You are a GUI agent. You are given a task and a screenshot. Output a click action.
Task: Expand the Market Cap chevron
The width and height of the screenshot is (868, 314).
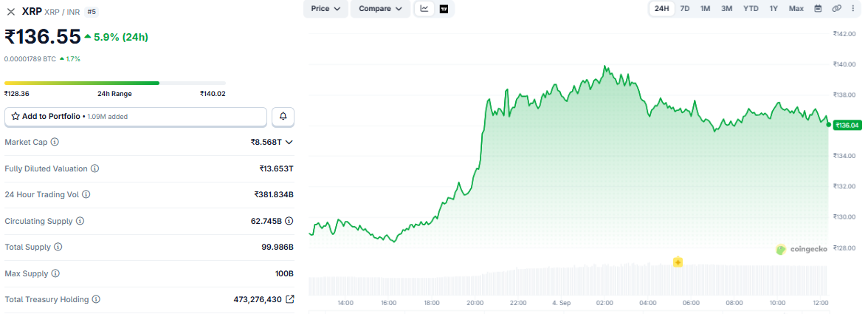tap(289, 143)
